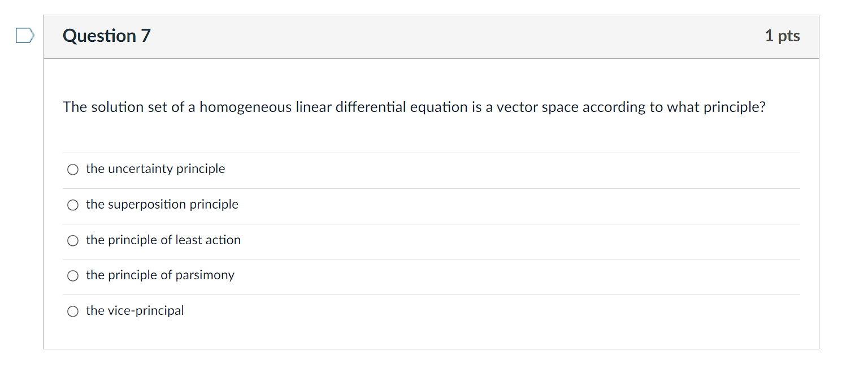
Task: Select radio button for uncertainty principle
Action: [x=72, y=169]
